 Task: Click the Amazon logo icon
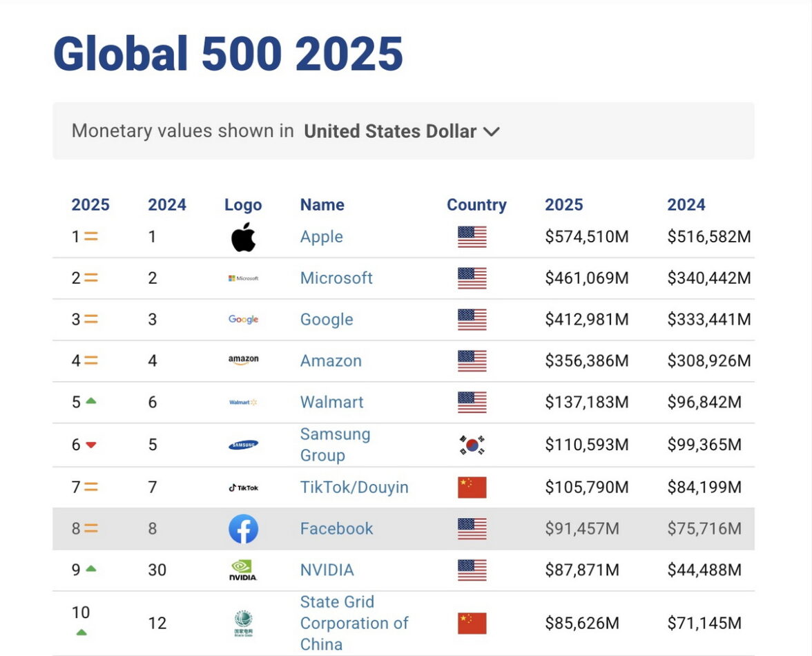243,360
